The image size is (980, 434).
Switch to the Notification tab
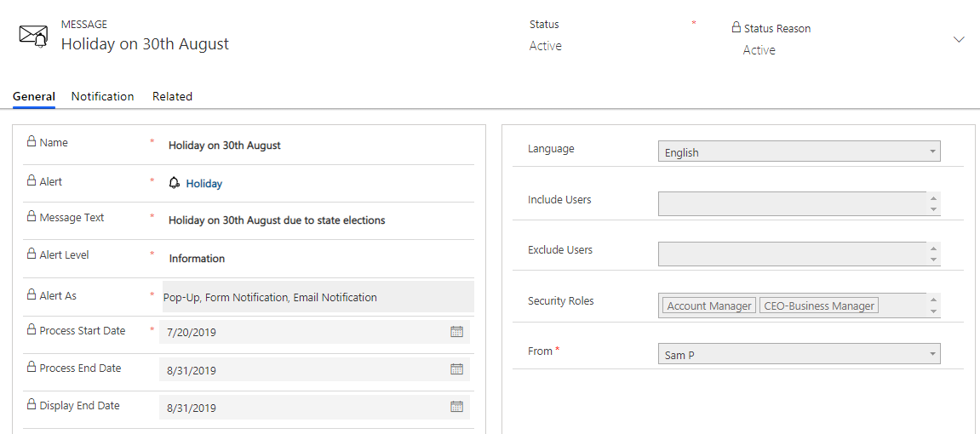pyautogui.click(x=102, y=96)
